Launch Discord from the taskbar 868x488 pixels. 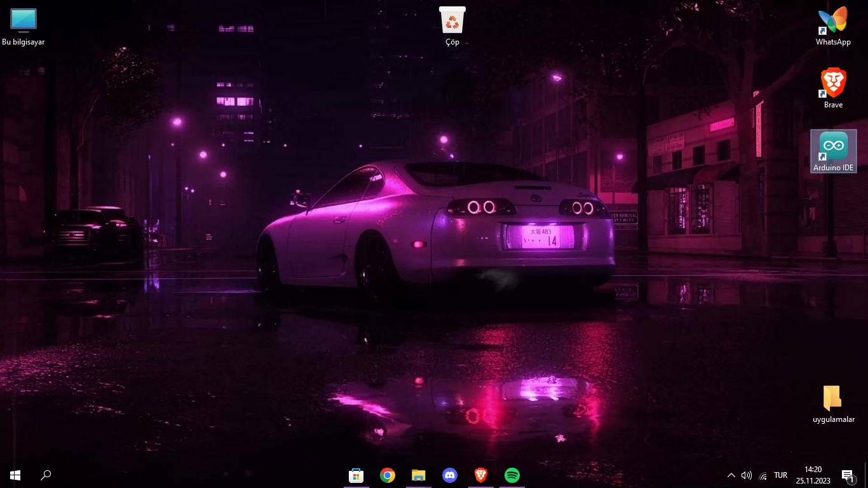click(x=450, y=475)
